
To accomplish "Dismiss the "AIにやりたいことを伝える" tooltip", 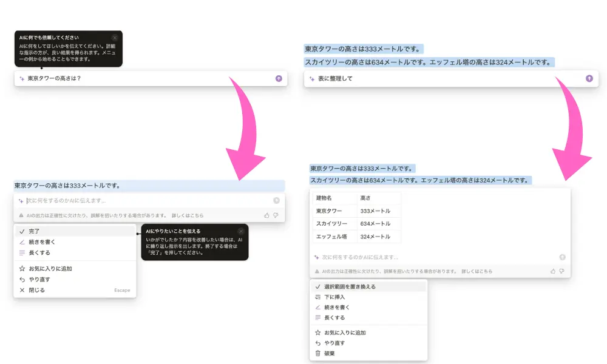I will click(241, 231).
